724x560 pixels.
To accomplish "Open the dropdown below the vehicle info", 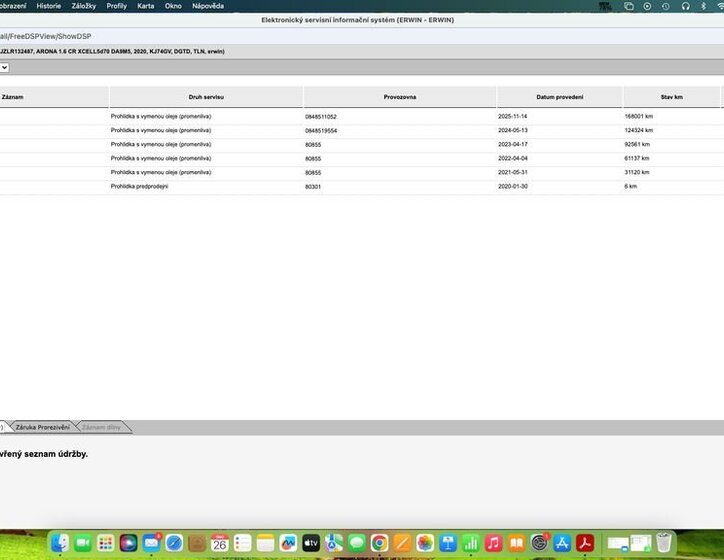I will click(4, 67).
